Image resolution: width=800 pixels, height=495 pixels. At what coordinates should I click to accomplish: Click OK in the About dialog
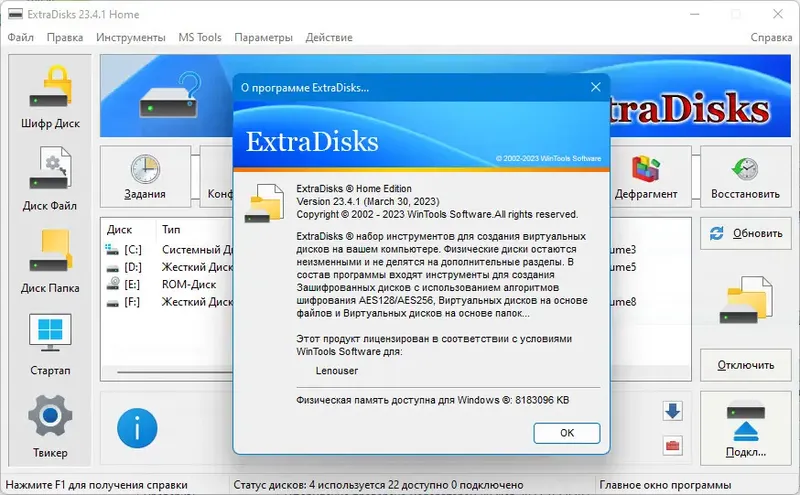pos(566,433)
